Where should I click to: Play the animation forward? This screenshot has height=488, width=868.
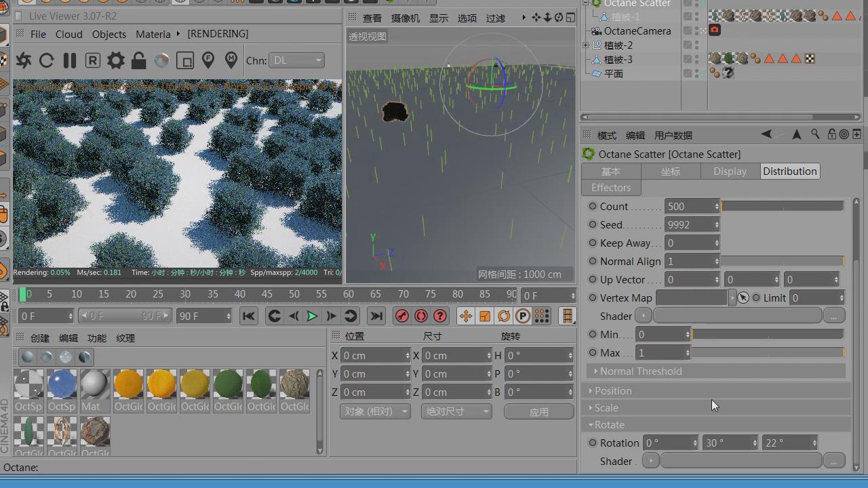312,316
